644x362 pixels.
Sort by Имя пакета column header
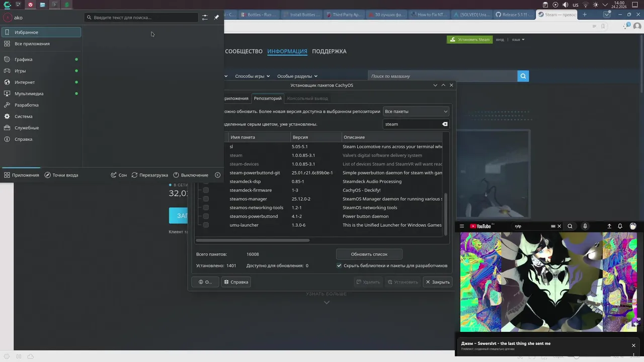259,137
